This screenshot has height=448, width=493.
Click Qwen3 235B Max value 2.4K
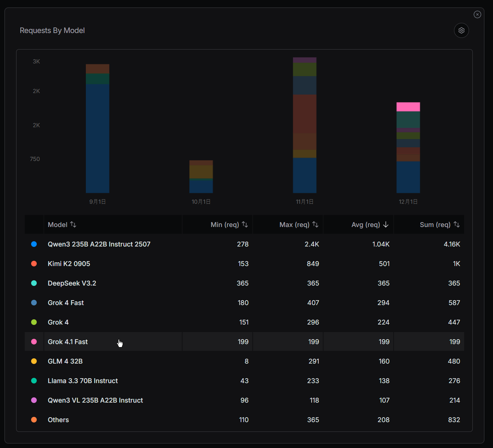click(x=312, y=244)
